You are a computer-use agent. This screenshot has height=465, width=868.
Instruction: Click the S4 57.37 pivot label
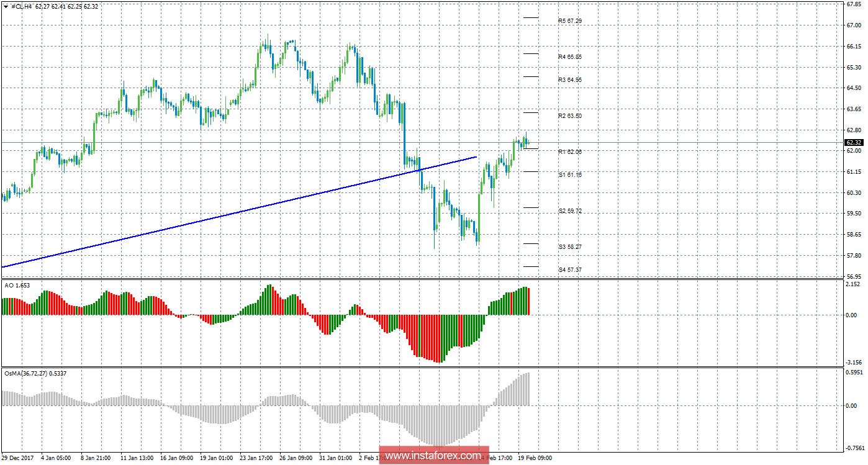pyautogui.click(x=569, y=270)
